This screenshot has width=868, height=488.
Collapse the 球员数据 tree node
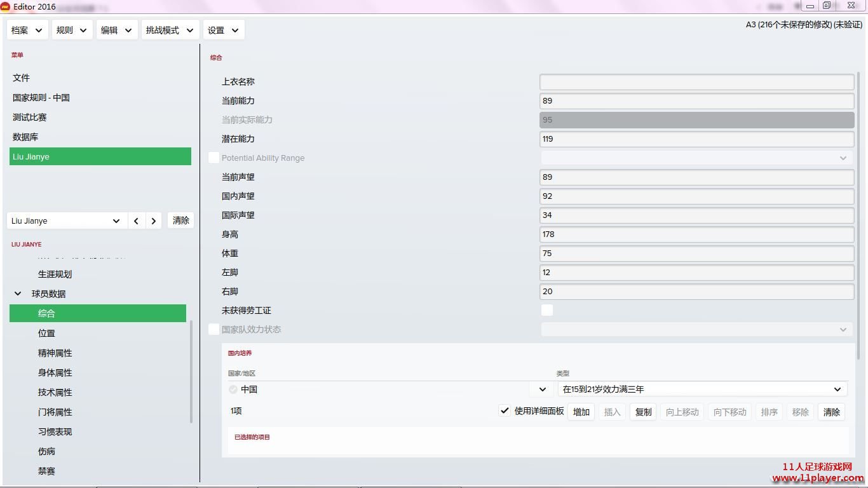point(18,294)
